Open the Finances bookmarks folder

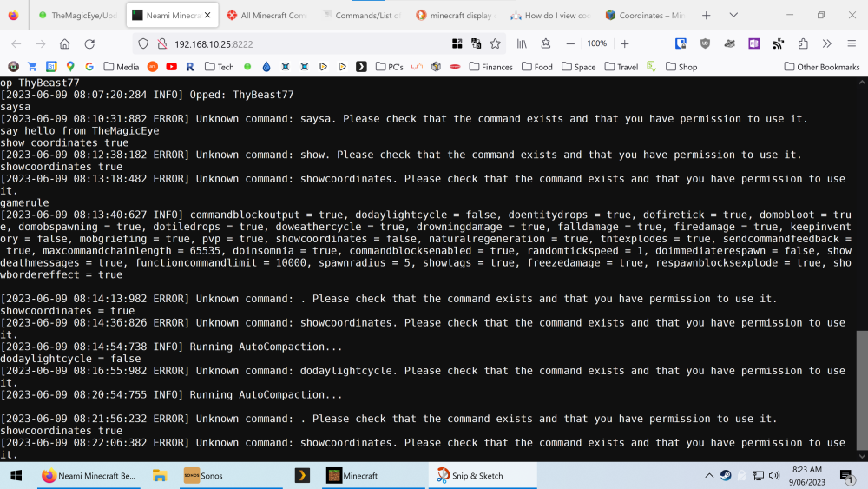(491, 67)
